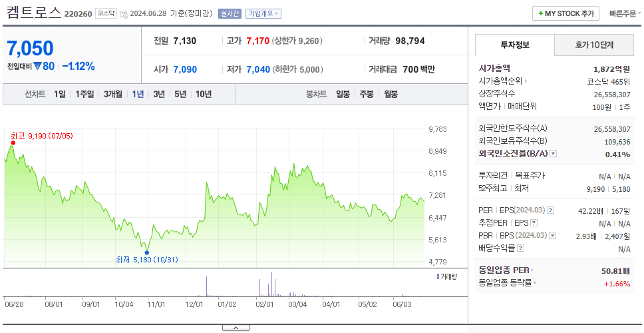644x333 pixels.
Task: Click the 거래량 value 98,794
Action: 410,41
